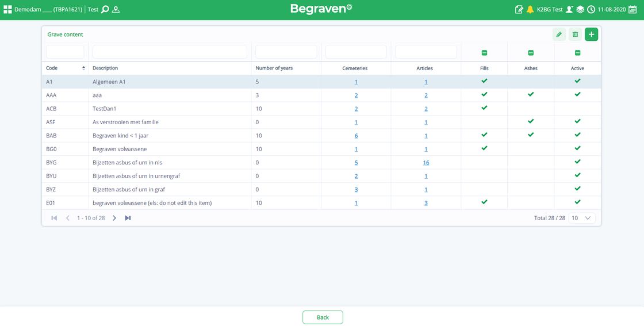Open notifications bell icon

click(x=530, y=9)
